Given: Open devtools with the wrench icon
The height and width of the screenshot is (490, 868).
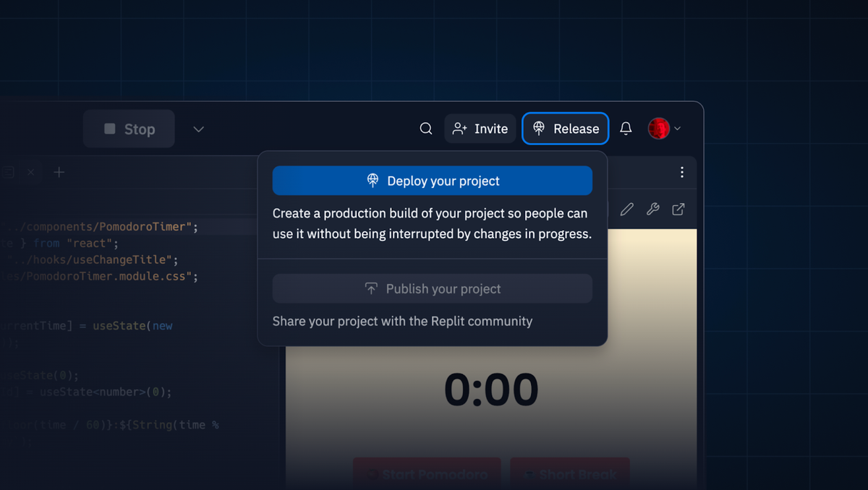Looking at the screenshot, I should tap(652, 209).
